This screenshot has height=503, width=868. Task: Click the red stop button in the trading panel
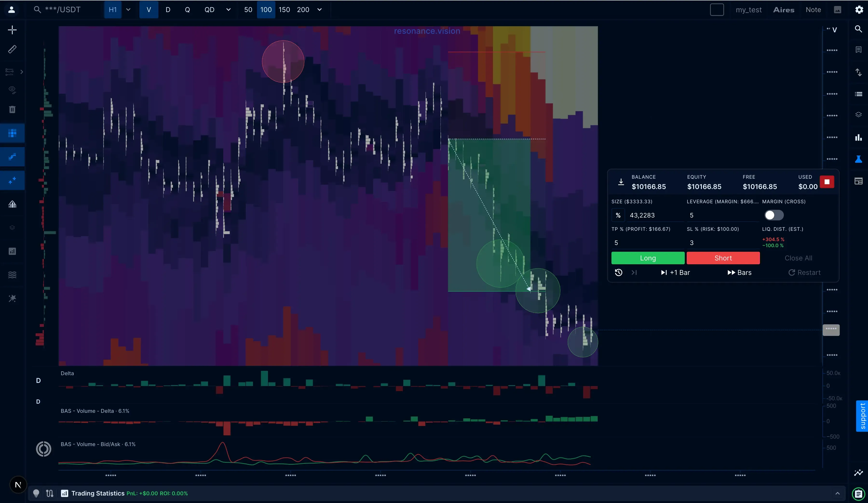pyautogui.click(x=827, y=182)
